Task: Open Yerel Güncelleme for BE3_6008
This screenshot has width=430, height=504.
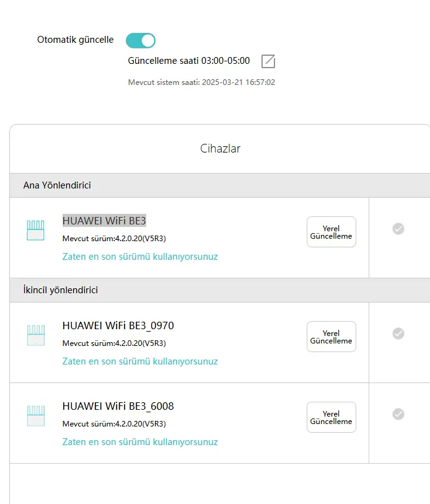Action: [331, 417]
